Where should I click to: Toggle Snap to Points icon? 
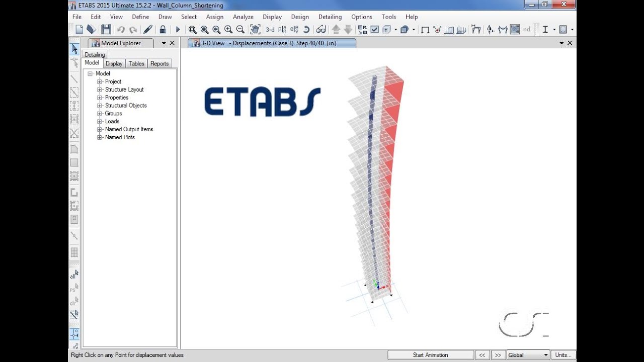(x=74, y=334)
